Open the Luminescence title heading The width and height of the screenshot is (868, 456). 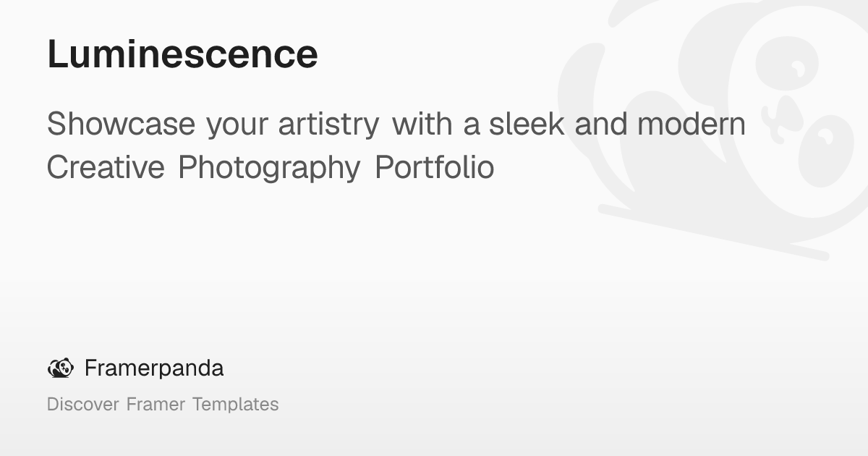click(x=182, y=54)
